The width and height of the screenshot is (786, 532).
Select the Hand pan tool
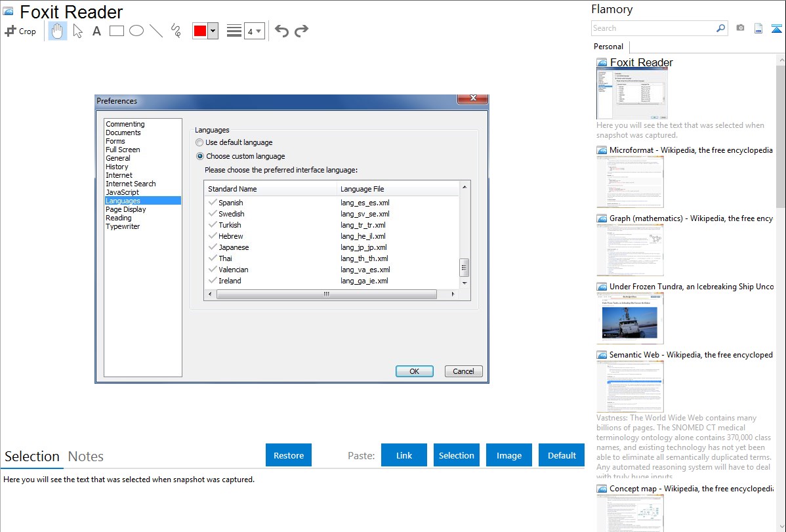point(58,31)
